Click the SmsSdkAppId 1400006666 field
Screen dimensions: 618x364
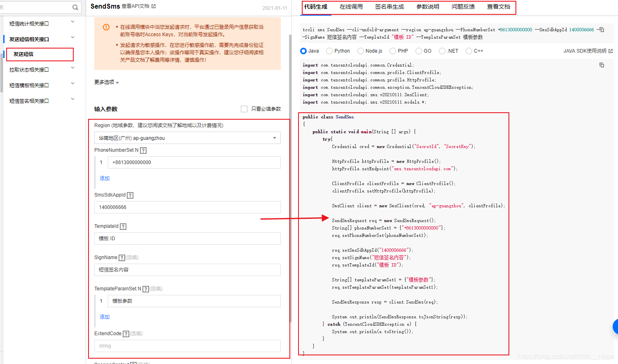click(187, 207)
